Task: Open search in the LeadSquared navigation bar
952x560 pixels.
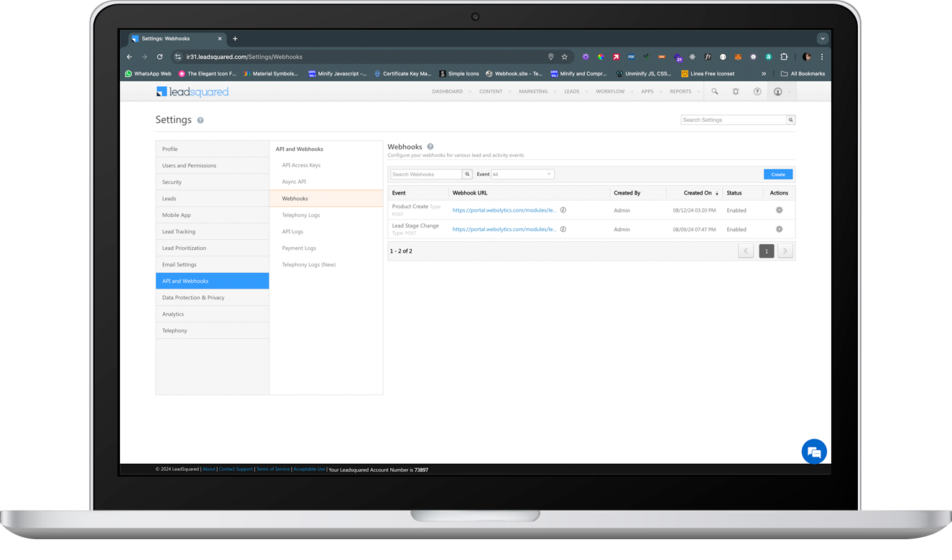Action: coord(716,91)
